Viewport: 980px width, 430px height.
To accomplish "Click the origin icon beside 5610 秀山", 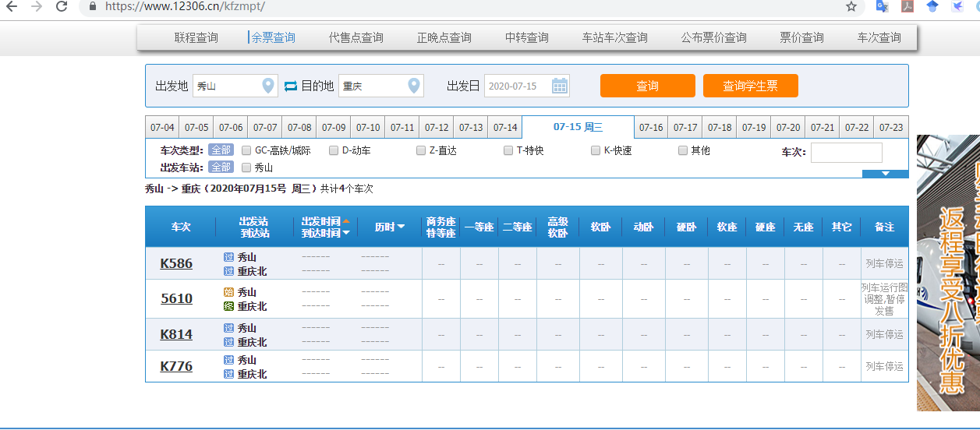I will (x=228, y=292).
